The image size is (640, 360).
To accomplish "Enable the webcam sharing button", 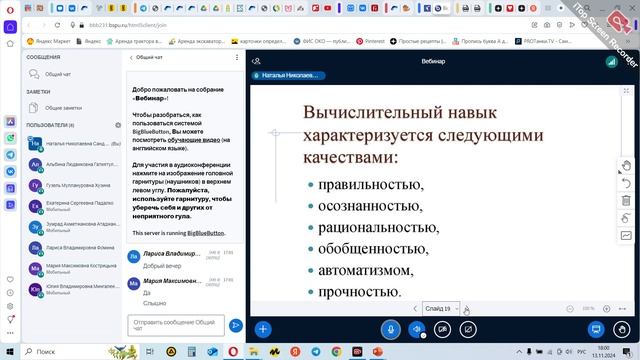I will click(x=442, y=329).
